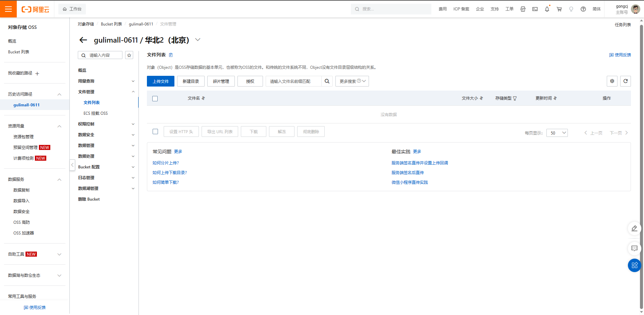Select the header checkbox above file list
644x315 pixels.
[155, 98]
